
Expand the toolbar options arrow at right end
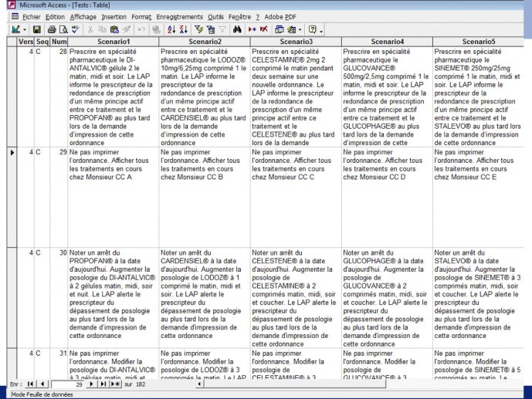pyautogui.click(x=321, y=31)
